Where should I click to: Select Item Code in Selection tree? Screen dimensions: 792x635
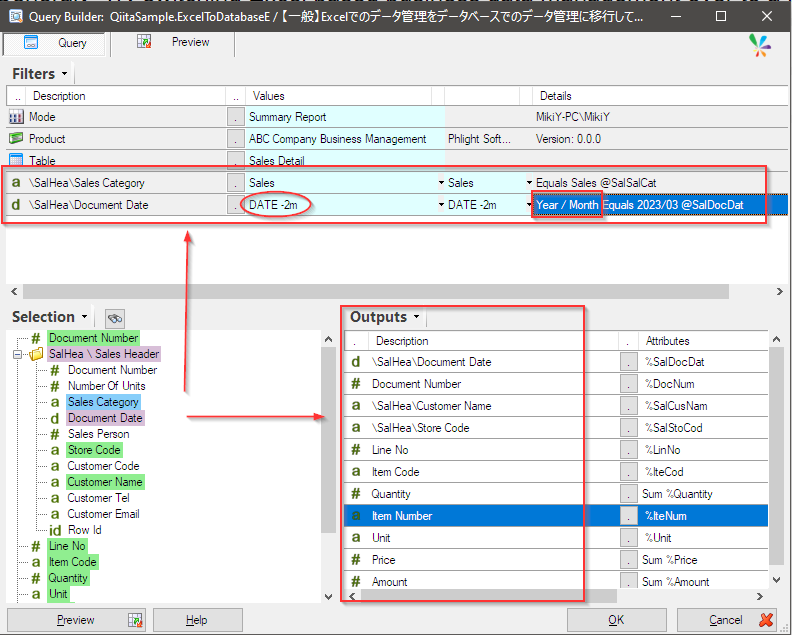pyautogui.click(x=72, y=562)
